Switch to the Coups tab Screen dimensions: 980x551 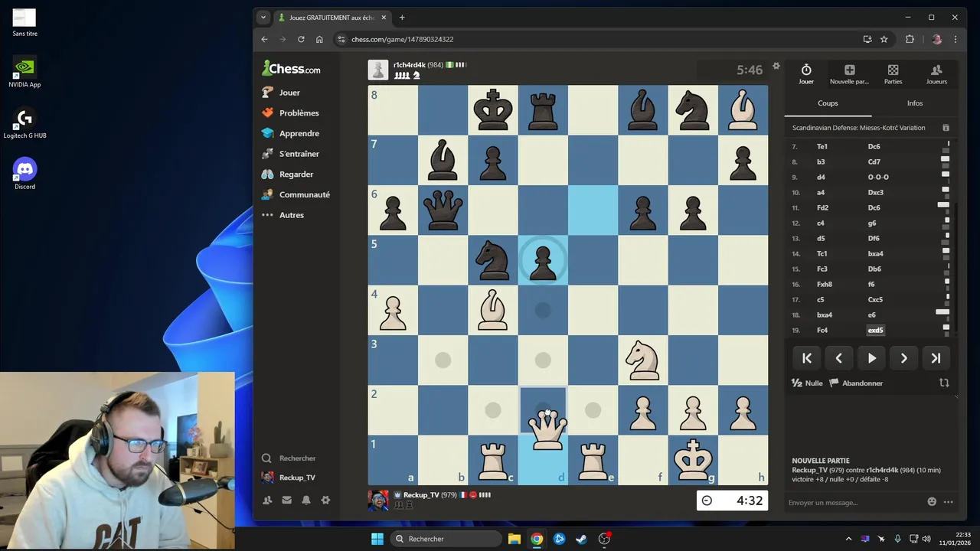(x=828, y=103)
